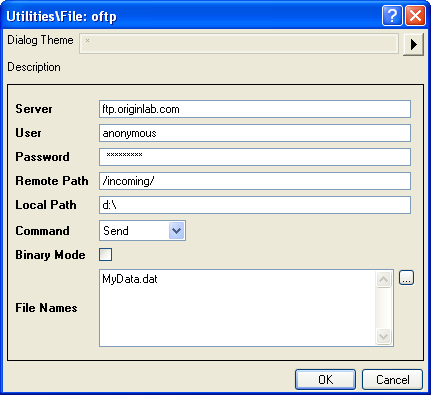
Task: Focus the Password field
Action: click(x=255, y=157)
